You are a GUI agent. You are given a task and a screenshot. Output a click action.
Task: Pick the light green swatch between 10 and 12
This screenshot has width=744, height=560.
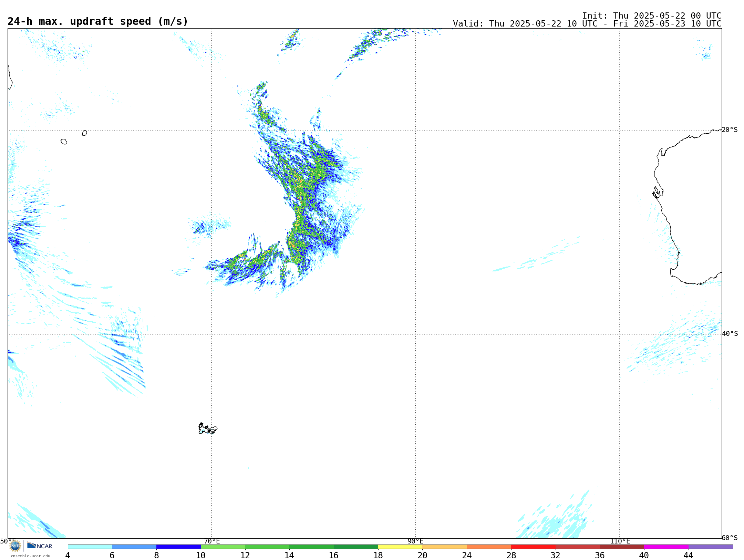(x=223, y=547)
